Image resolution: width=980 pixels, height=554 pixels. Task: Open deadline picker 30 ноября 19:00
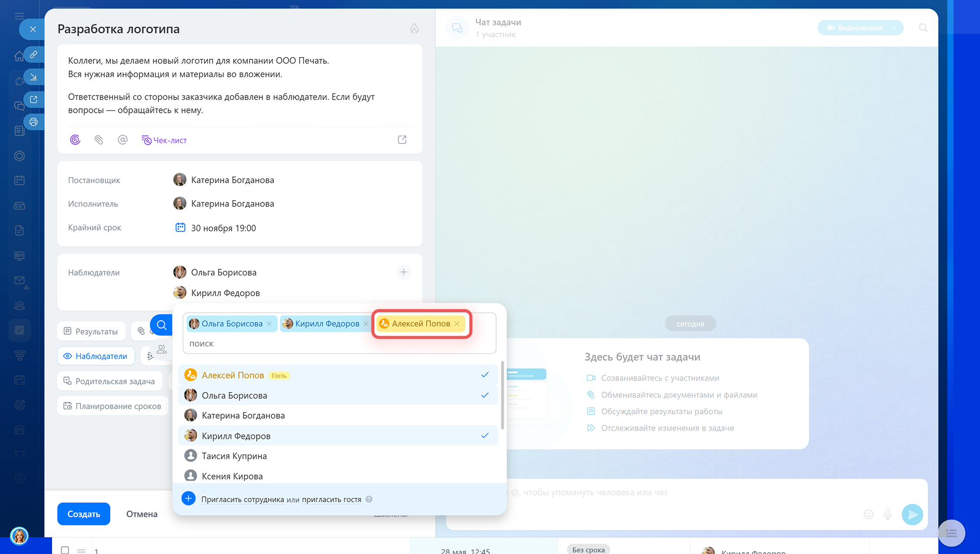pos(223,228)
